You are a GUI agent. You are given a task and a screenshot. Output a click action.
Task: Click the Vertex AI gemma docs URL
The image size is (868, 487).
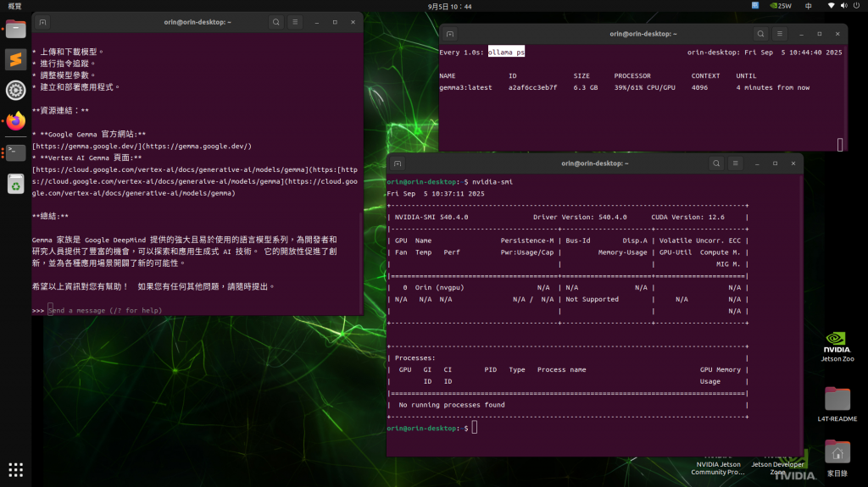(x=195, y=181)
